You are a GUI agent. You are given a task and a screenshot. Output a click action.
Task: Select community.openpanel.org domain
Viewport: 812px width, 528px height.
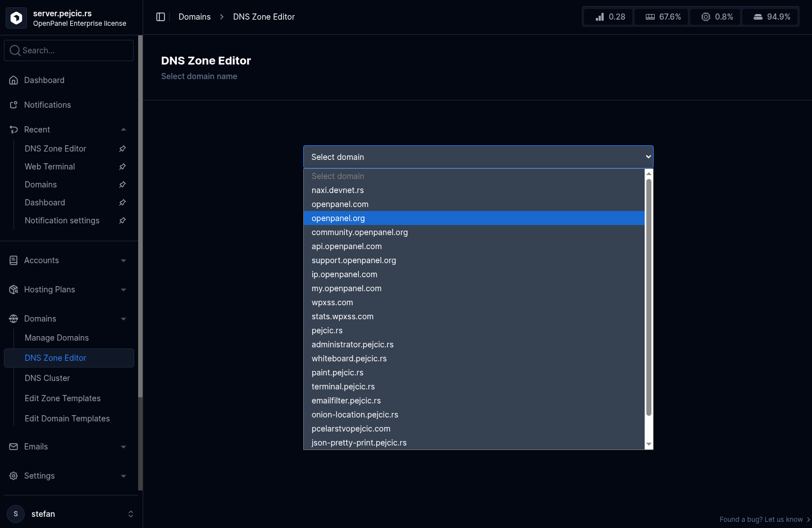[474, 232]
